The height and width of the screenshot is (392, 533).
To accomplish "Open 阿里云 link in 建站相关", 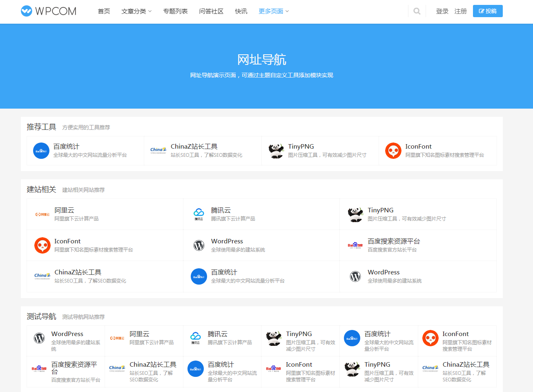I will tap(65, 210).
